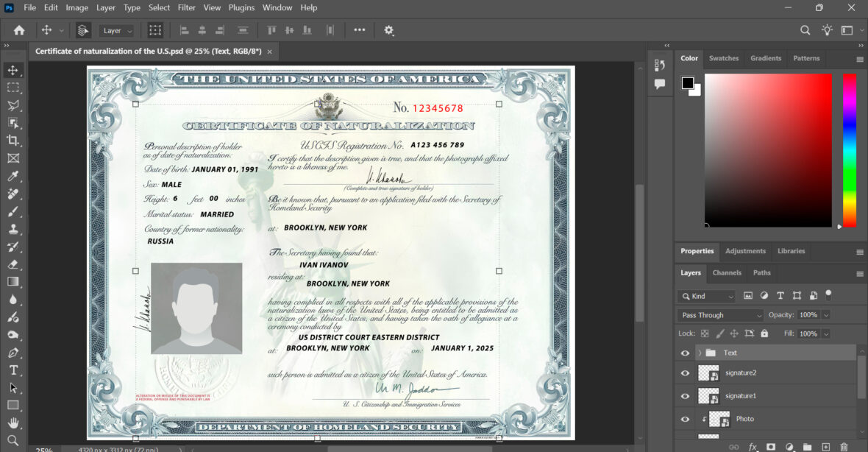Image resolution: width=868 pixels, height=452 pixels.
Task: Select the Zoom tool
Action: [13, 441]
